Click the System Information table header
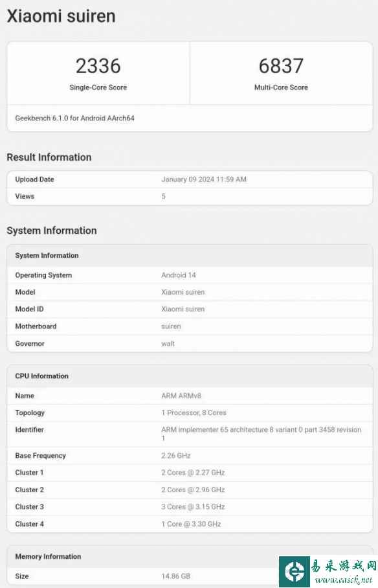The image size is (378, 588). click(190, 255)
